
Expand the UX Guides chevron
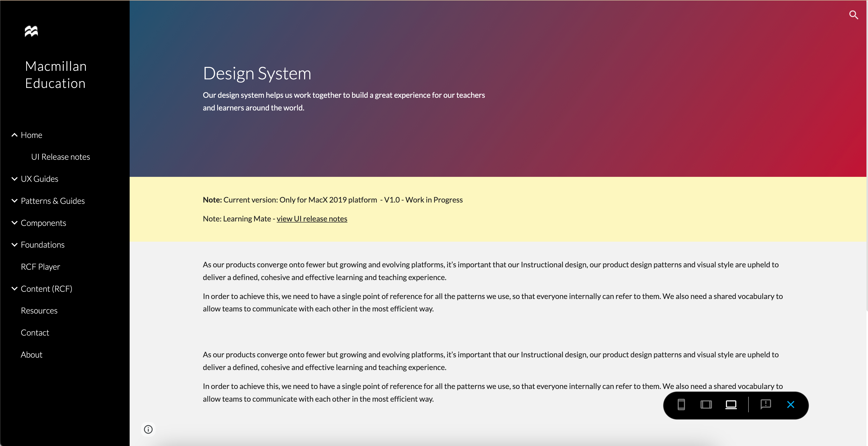(x=14, y=179)
